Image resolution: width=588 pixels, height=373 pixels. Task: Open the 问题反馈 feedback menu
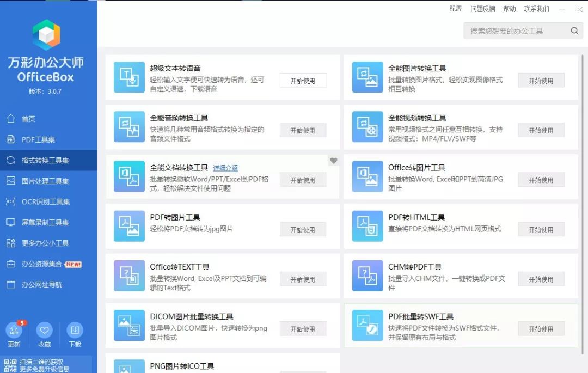tap(482, 9)
